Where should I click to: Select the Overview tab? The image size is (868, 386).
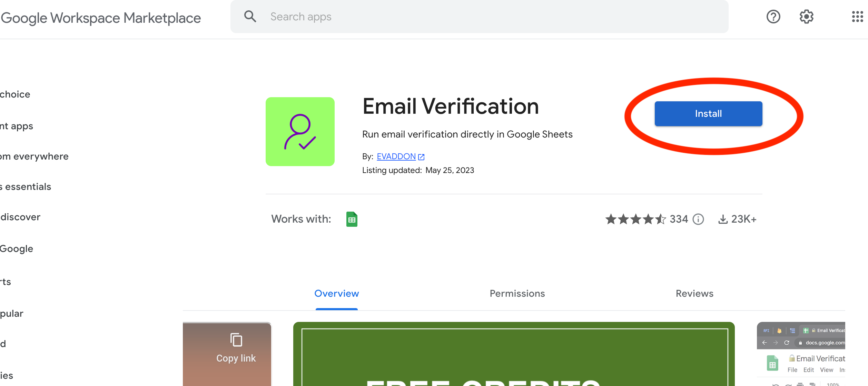tap(336, 293)
